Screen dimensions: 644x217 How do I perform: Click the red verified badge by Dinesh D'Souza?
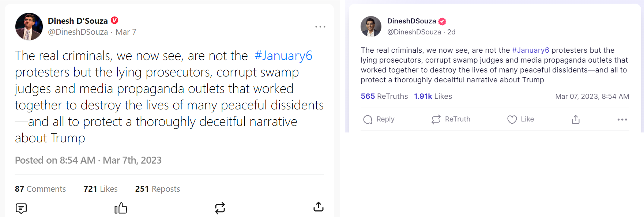click(114, 20)
